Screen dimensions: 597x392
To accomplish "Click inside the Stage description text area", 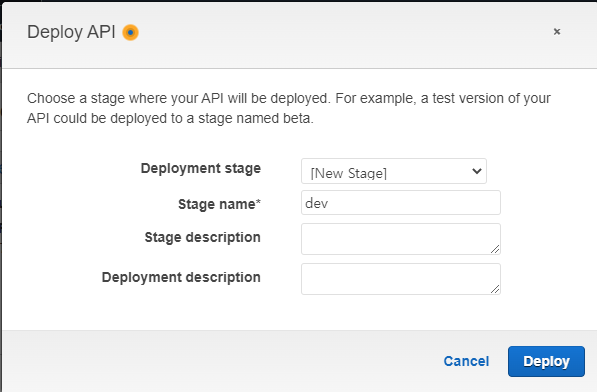I will 401,239.
